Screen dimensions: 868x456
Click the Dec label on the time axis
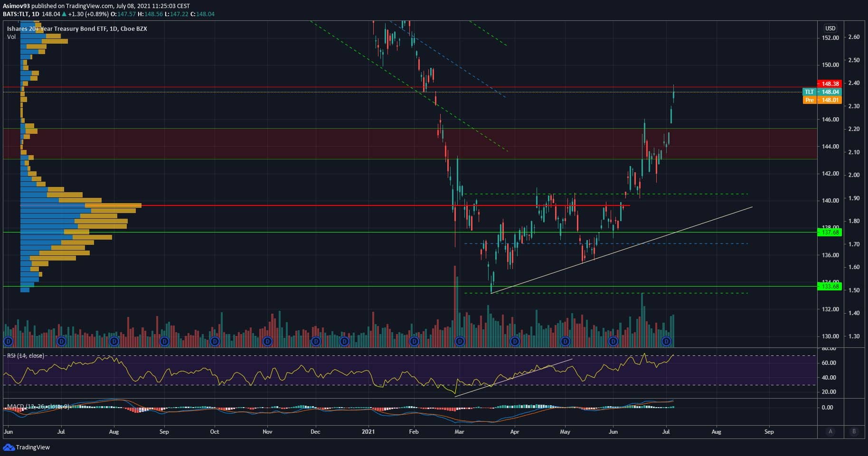[x=315, y=432]
